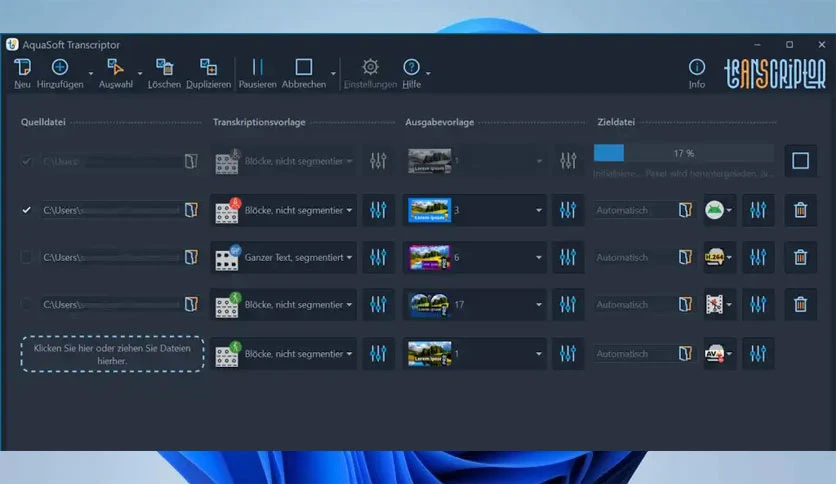
Task: Click the Hinzufügen plus icon
Action: pyautogui.click(x=60, y=67)
